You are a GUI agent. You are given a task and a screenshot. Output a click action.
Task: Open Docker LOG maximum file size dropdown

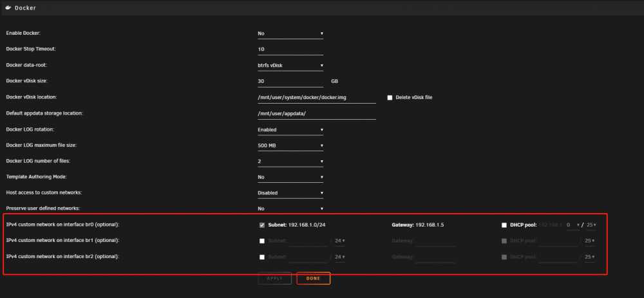[x=290, y=145]
